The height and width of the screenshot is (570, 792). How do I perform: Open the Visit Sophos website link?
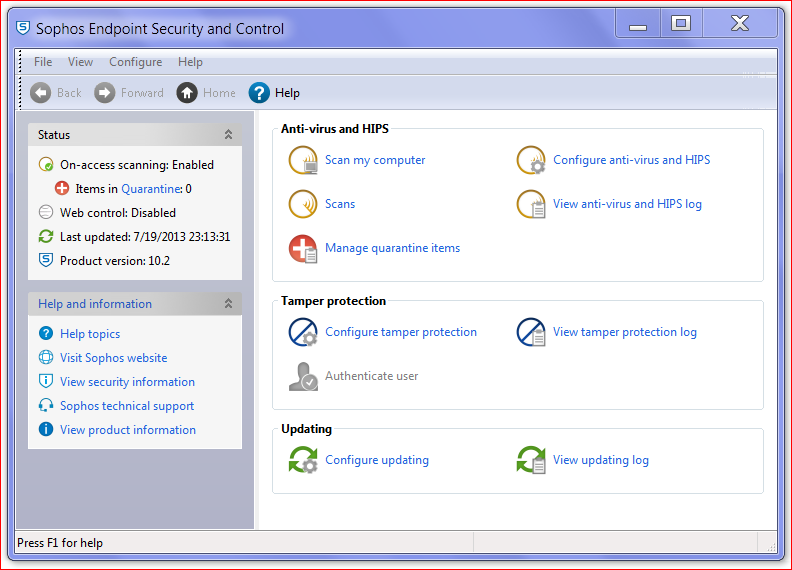[114, 358]
